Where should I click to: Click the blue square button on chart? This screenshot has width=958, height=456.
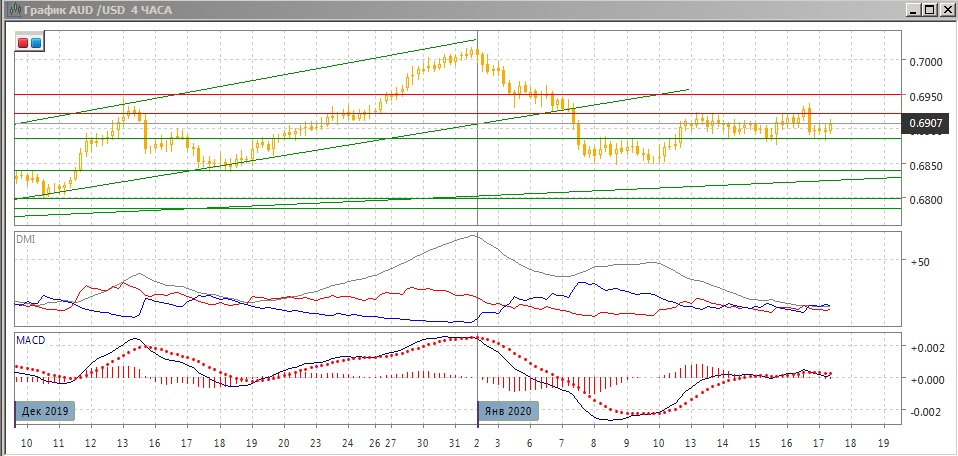(x=36, y=43)
